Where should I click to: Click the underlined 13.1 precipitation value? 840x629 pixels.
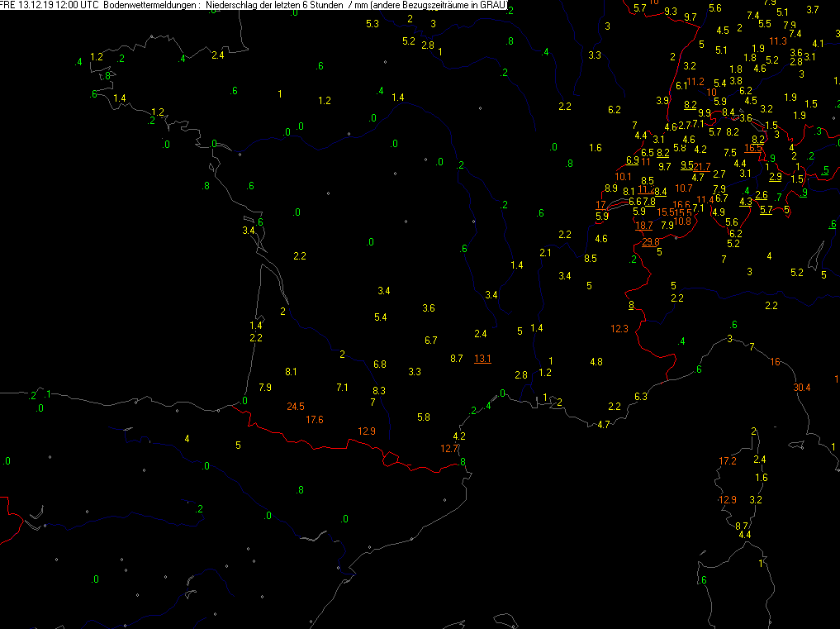point(482,358)
